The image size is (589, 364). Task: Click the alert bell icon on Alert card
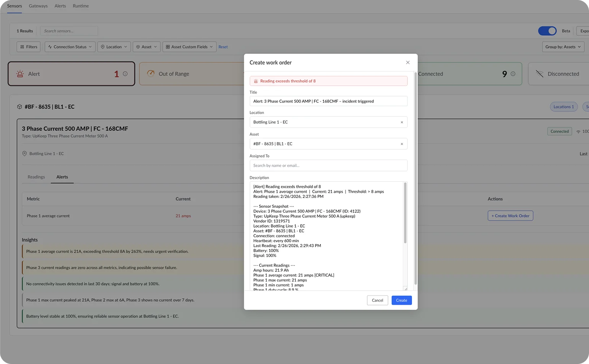(20, 74)
